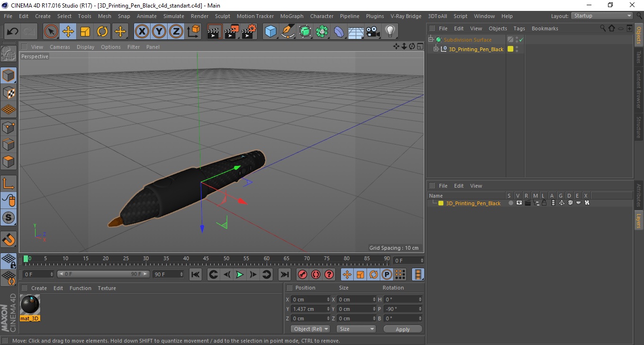The image size is (644, 345).
Task: Expand 3D_Printing_Pen_Black object tree
Action: [436, 49]
